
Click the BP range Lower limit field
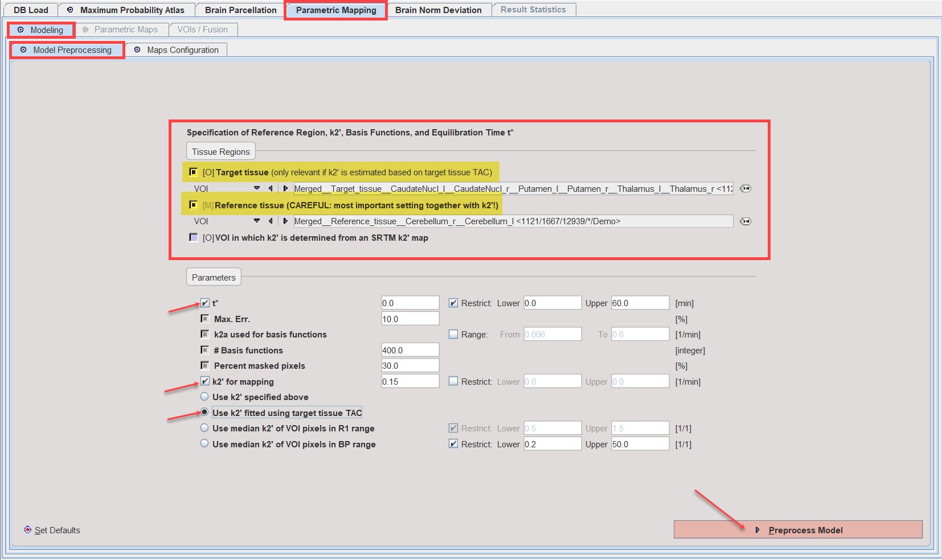pos(552,444)
